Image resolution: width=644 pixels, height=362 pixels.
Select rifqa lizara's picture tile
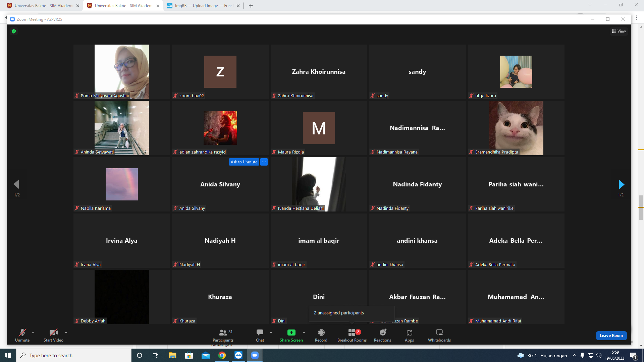[x=516, y=72]
